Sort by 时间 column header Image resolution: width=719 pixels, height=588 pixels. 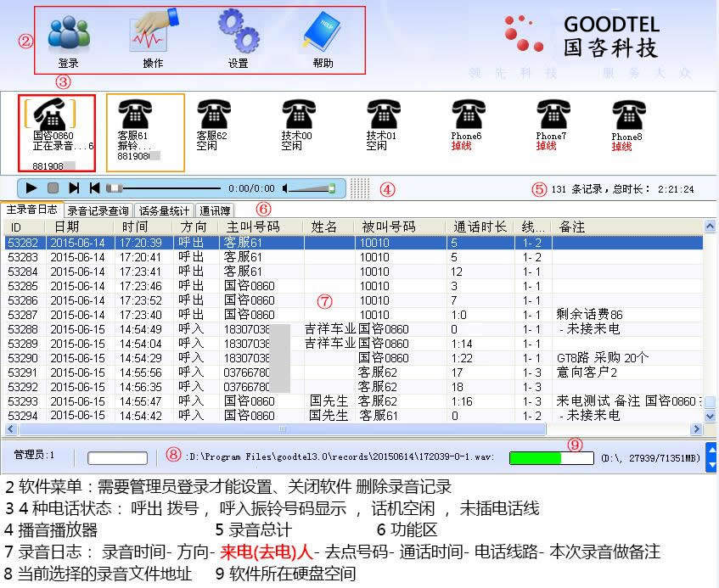tap(143, 227)
